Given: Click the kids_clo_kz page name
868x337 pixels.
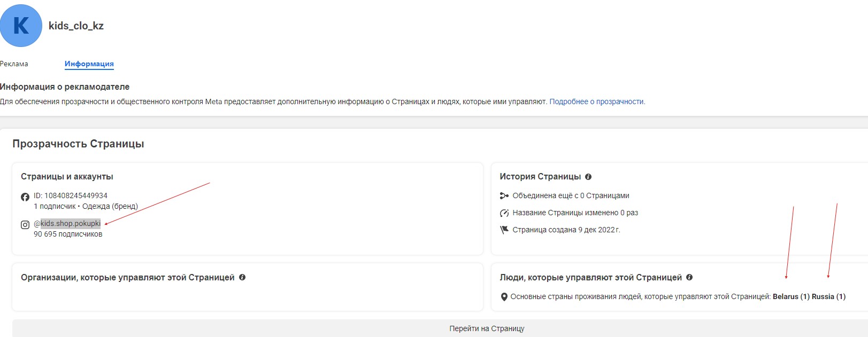Looking at the screenshot, I should pos(76,26).
